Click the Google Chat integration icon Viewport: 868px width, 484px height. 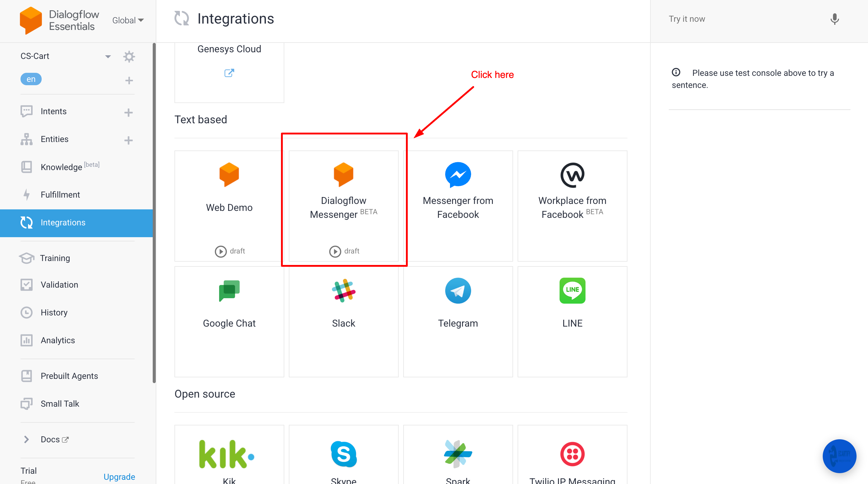point(229,291)
